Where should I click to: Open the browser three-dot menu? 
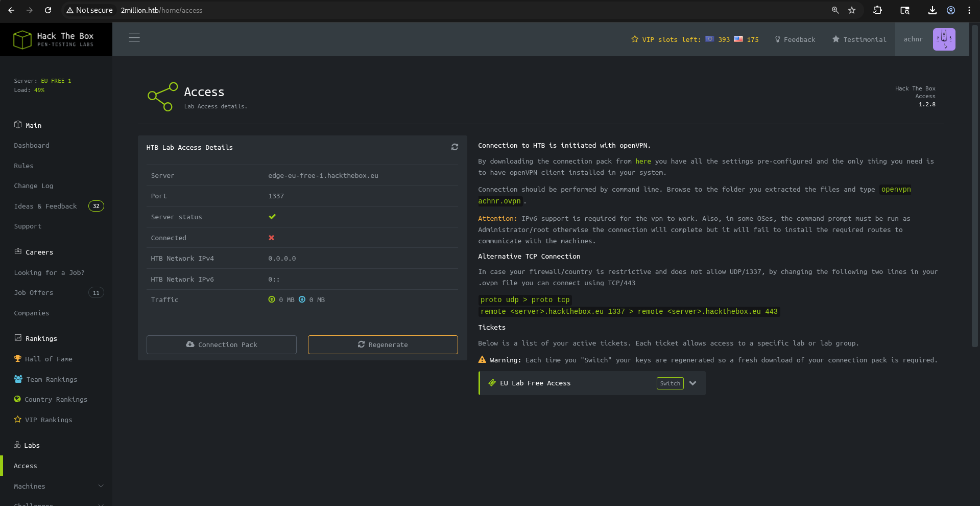[969, 10]
